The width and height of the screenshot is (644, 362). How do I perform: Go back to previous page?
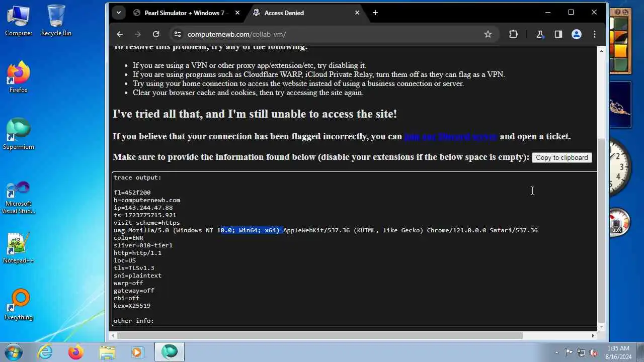[x=120, y=34]
